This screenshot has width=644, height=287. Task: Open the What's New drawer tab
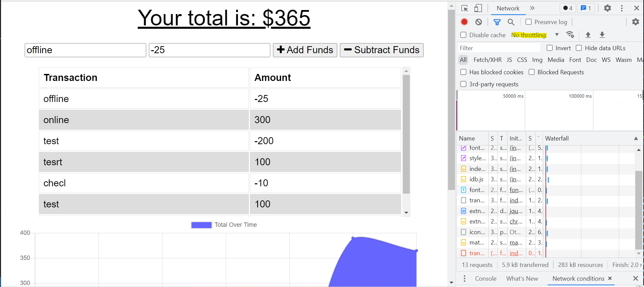tap(522, 279)
